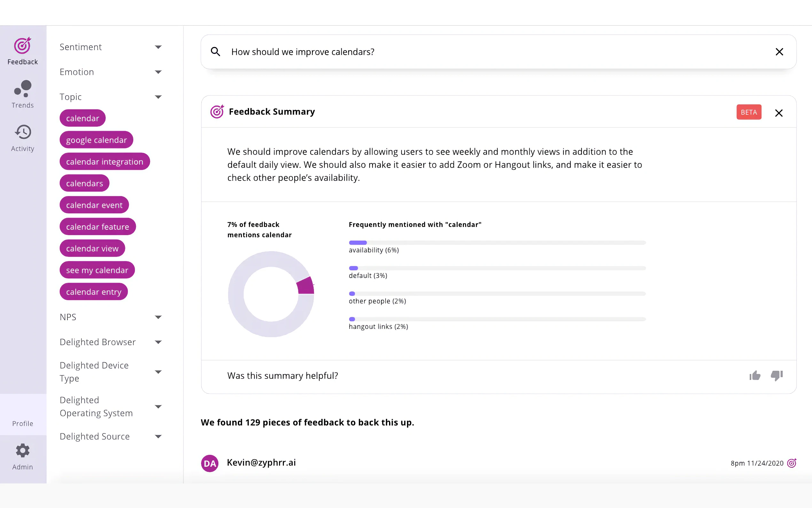Close the Feedback Summary panel
Screen dimensions: 812x508
(x=778, y=113)
